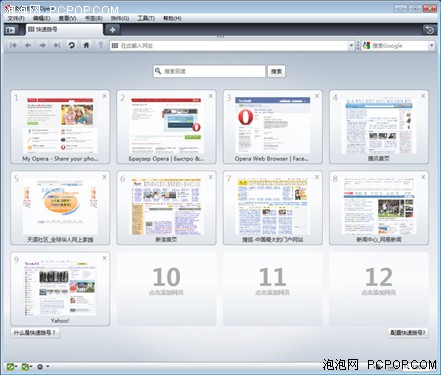Open the Tools (T) menu
Screen dimensions: 441x375
[x=146, y=18]
